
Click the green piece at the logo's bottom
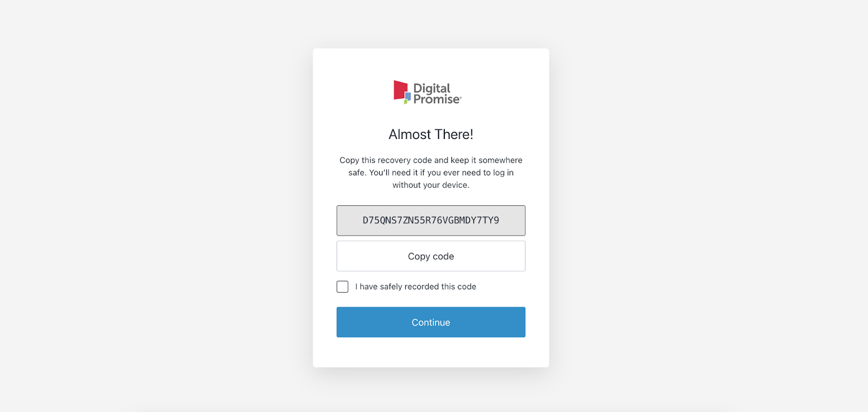tap(406, 102)
